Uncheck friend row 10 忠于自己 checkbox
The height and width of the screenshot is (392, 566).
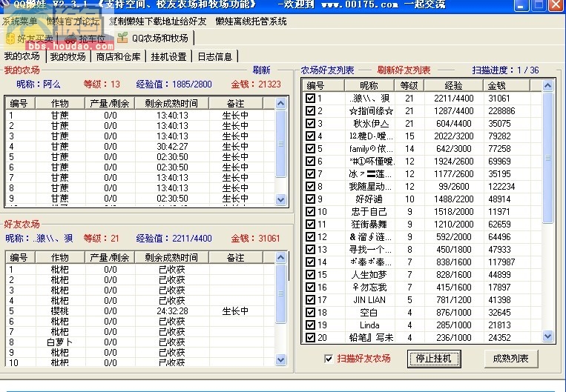[310, 212]
